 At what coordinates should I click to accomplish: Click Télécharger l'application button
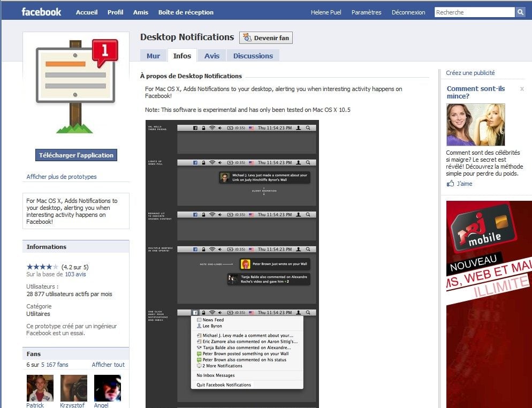point(76,155)
